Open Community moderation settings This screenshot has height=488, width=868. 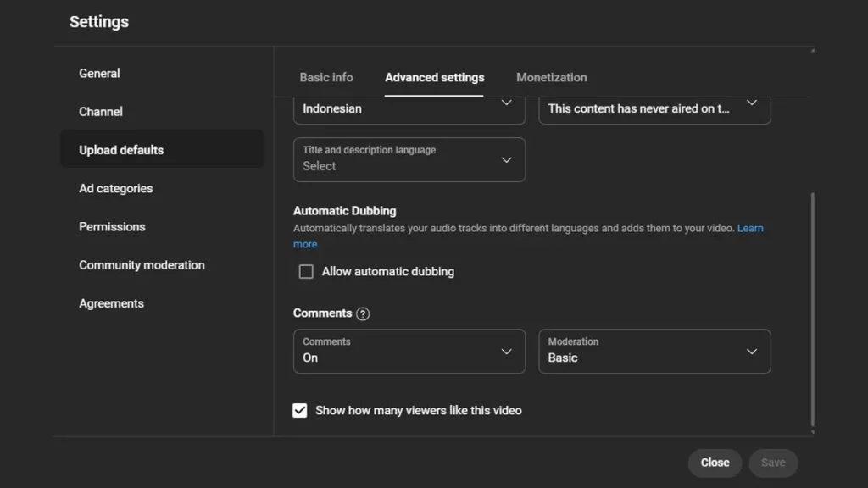pyautogui.click(x=142, y=264)
